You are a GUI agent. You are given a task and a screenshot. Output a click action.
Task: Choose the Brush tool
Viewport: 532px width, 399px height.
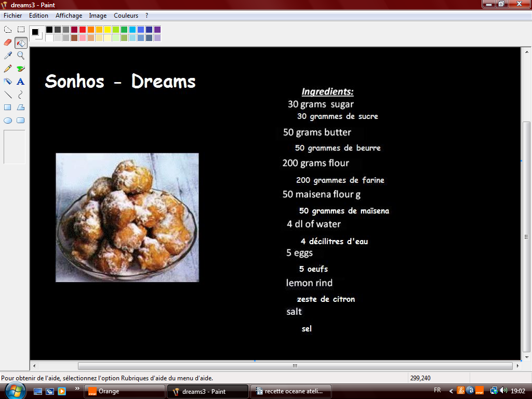(x=21, y=69)
